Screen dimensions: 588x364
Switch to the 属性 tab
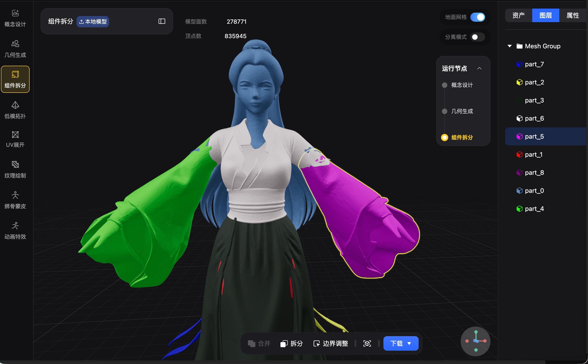(x=572, y=15)
